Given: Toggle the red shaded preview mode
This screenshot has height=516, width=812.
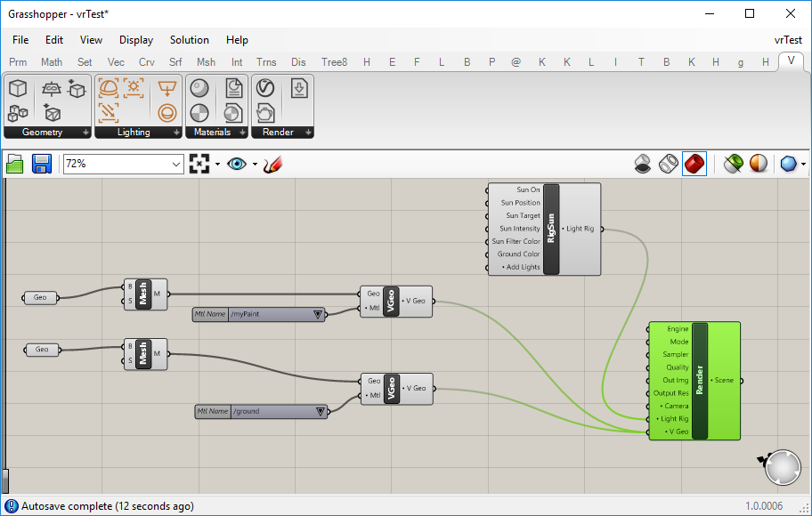Looking at the screenshot, I should pos(694,164).
